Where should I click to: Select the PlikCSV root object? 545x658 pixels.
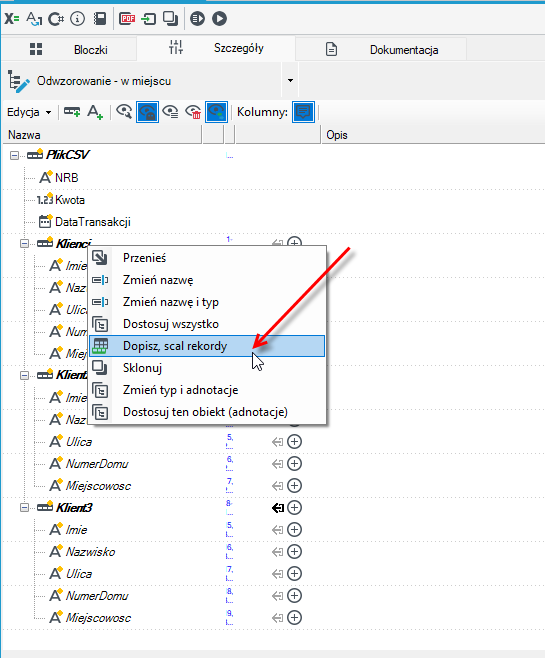click(67, 155)
